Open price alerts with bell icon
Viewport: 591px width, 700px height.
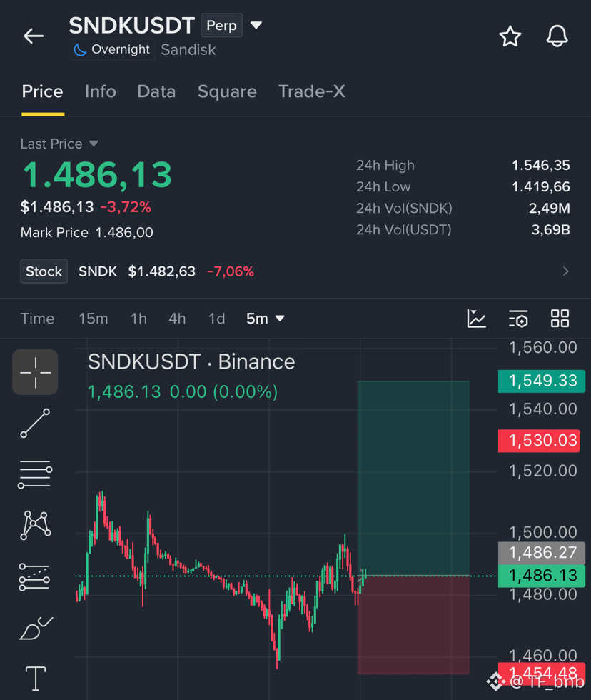coord(557,36)
